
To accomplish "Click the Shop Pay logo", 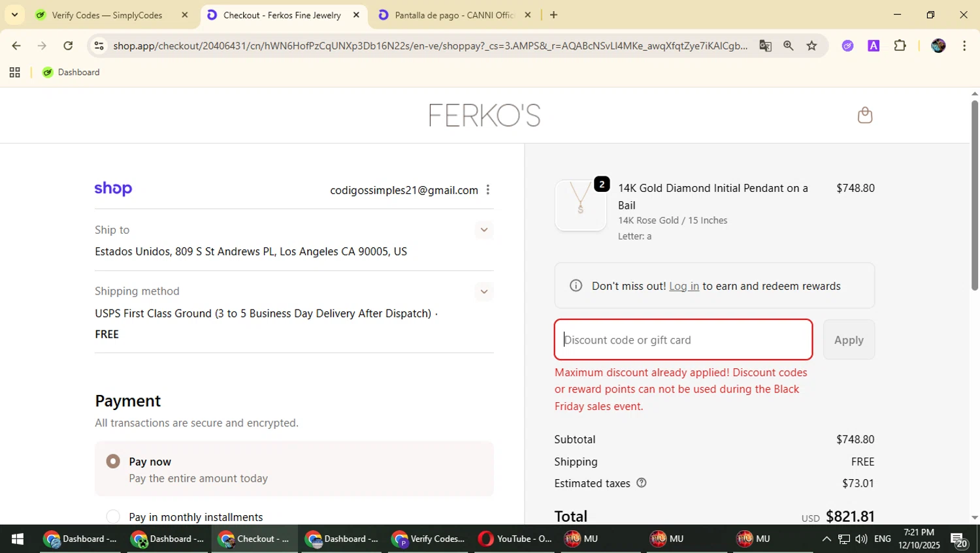I will [x=113, y=189].
